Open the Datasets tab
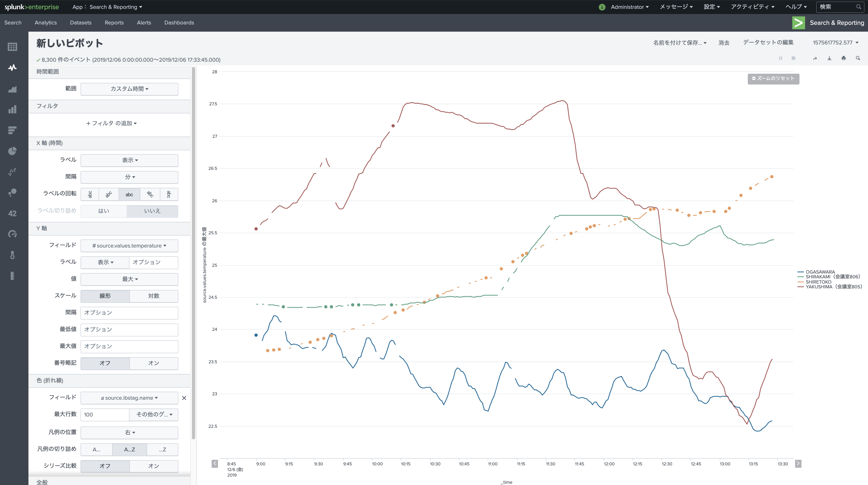 81,23
